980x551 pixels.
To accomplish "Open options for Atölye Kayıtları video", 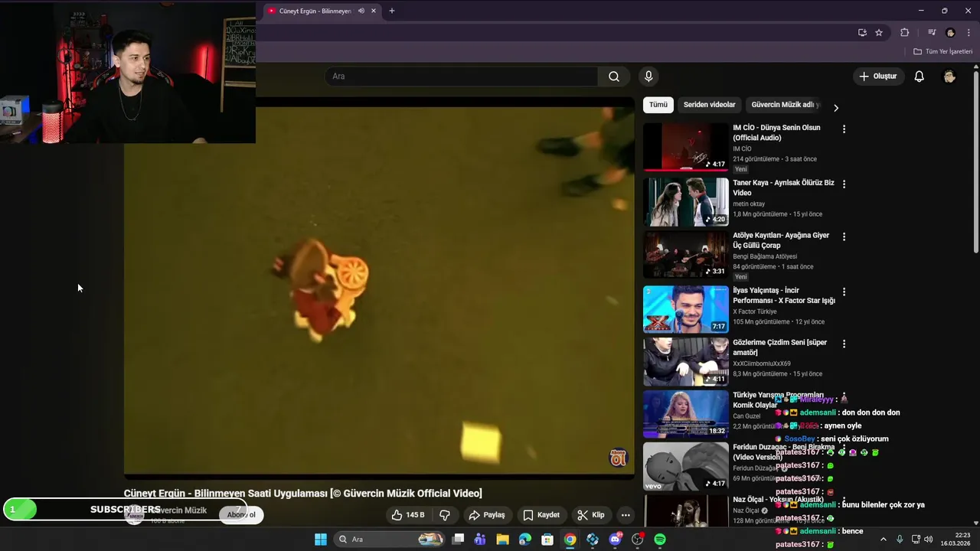I will [844, 237].
